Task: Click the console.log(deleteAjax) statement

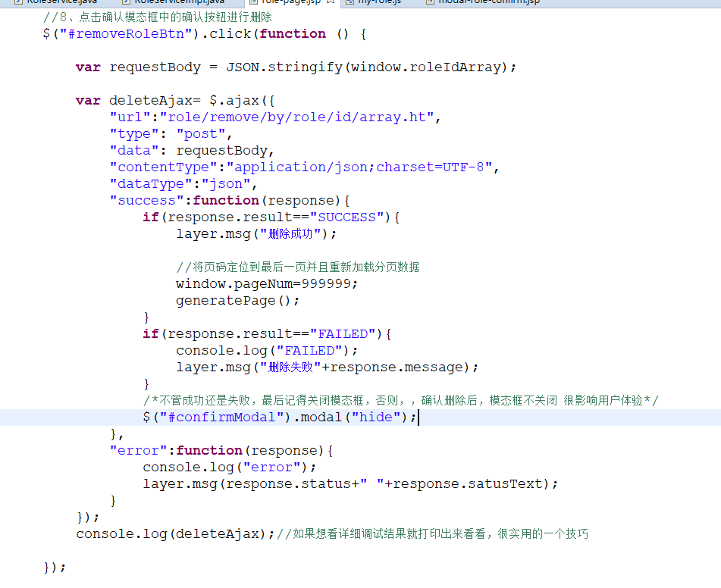Action: 175,534
